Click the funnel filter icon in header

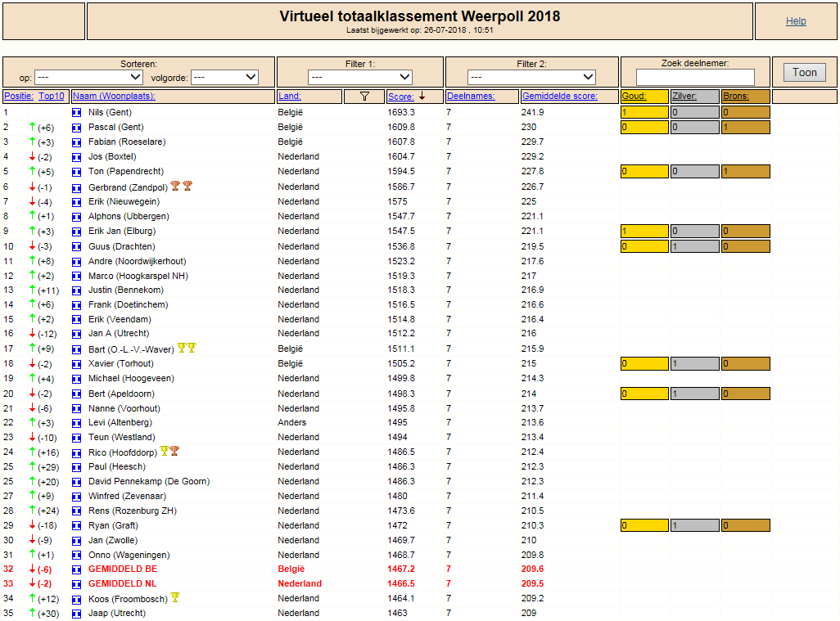click(364, 97)
